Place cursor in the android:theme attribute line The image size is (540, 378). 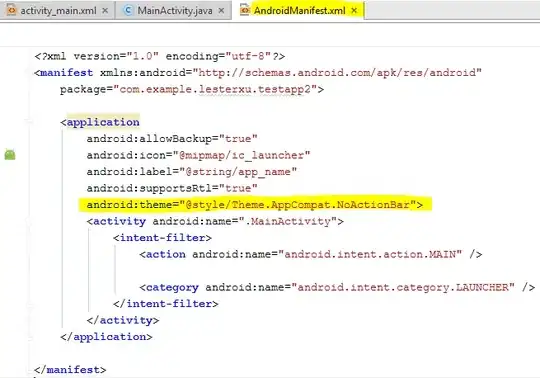pos(255,205)
